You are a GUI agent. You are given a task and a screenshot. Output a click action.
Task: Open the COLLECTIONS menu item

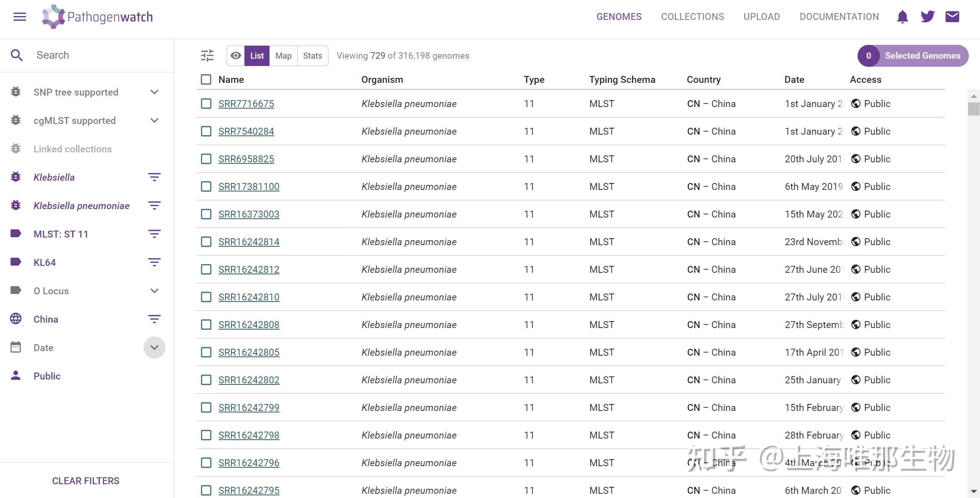pos(692,17)
